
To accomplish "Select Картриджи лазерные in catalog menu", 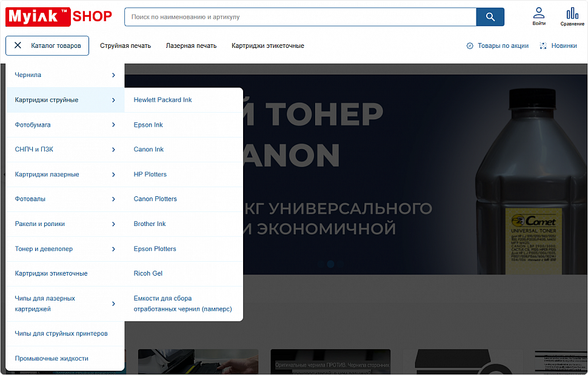I will point(47,174).
